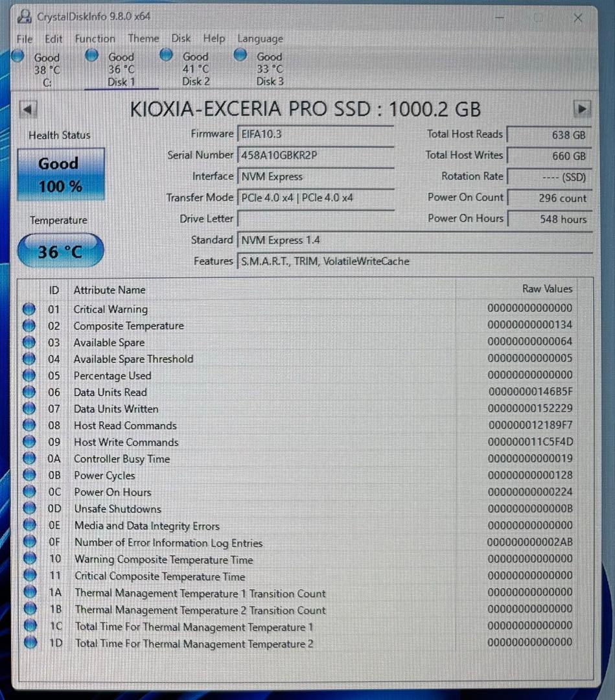
Task: Click the status icon for Power On Hours row
Action: (x=29, y=491)
